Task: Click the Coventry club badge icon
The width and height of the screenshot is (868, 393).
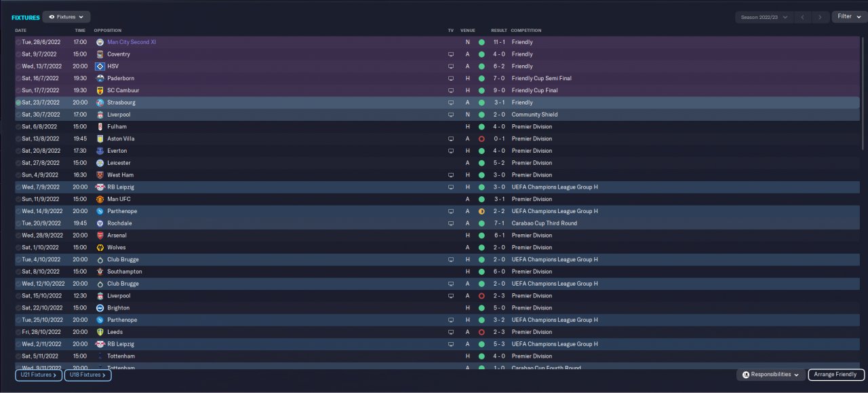Action: point(100,54)
